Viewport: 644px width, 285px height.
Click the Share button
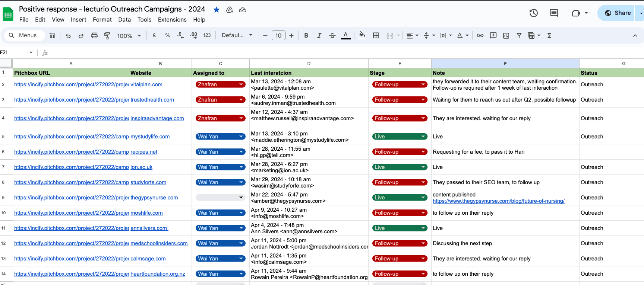coord(617,13)
